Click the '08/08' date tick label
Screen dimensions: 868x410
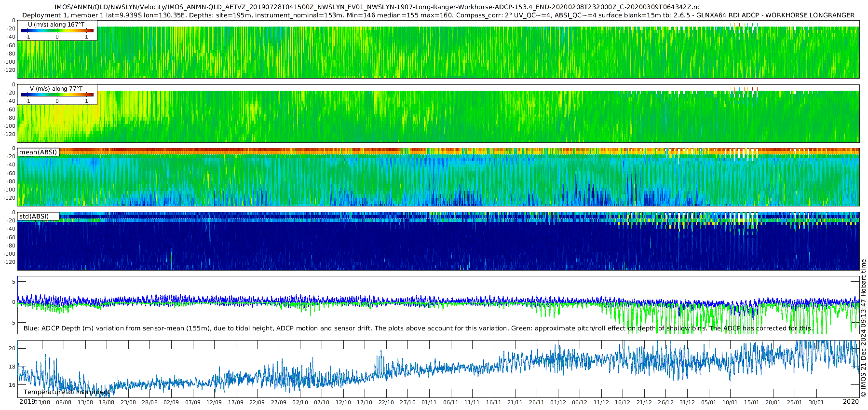coord(64,402)
